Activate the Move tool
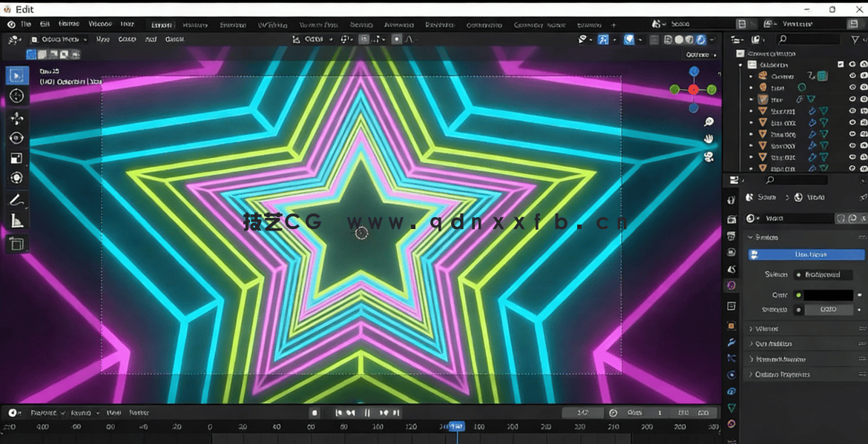868x444 pixels. coord(16,118)
